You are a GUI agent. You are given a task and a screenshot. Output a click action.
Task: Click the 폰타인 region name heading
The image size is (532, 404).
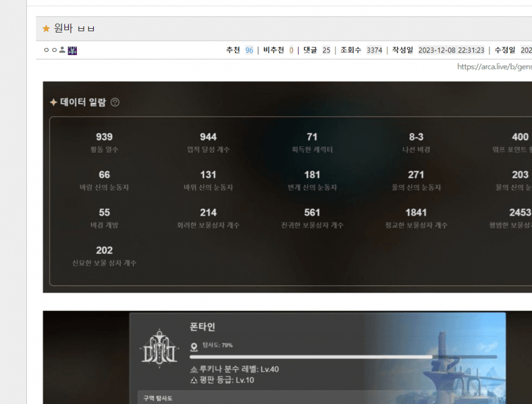coord(202,327)
